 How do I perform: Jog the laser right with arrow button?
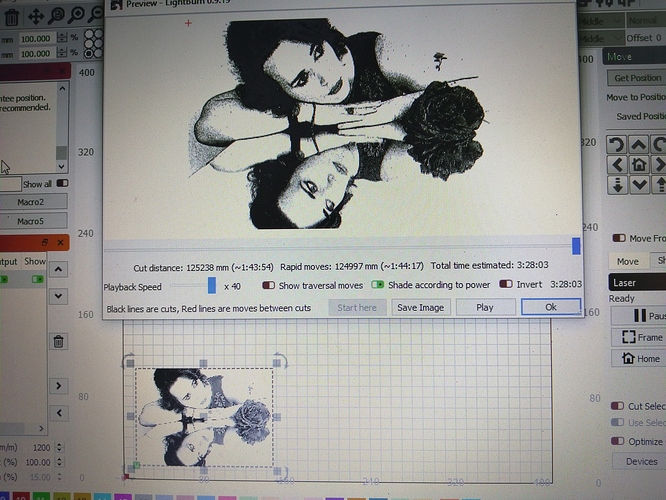[x=658, y=164]
